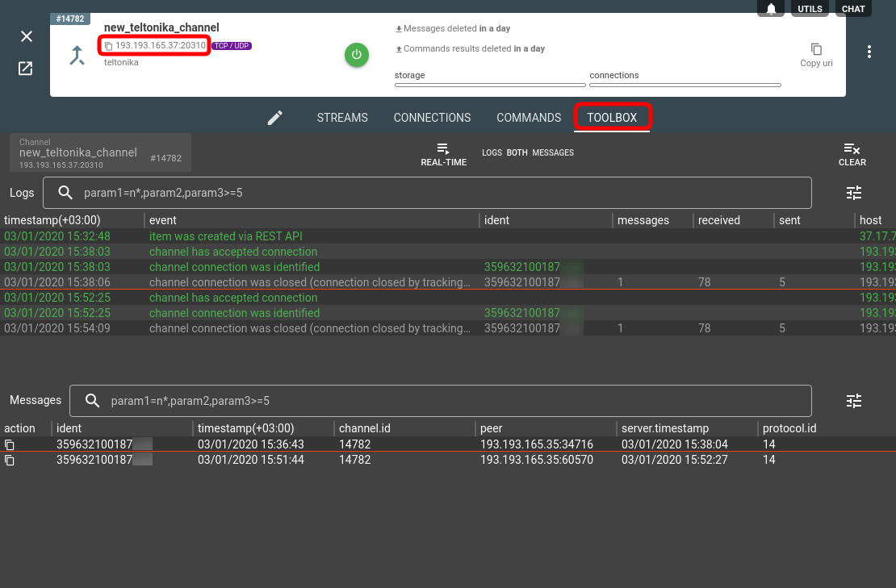
Task: Copy the channel address 193.193.165.37:20310
Action: pyautogui.click(x=109, y=45)
